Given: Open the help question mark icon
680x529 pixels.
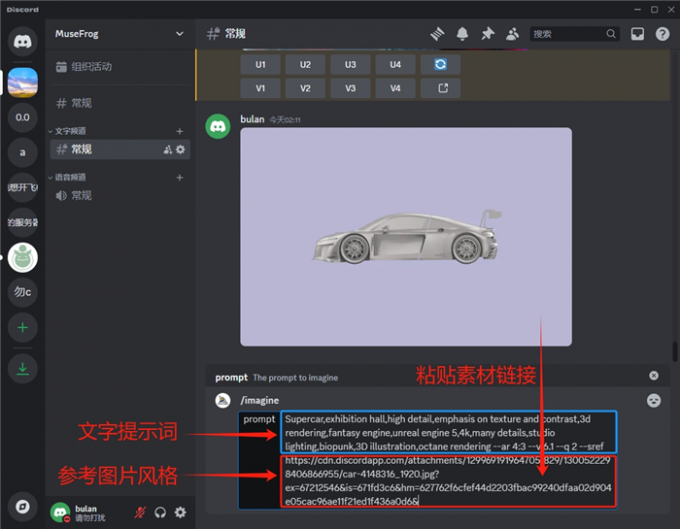Looking at the screenshot, I should 662,34.
